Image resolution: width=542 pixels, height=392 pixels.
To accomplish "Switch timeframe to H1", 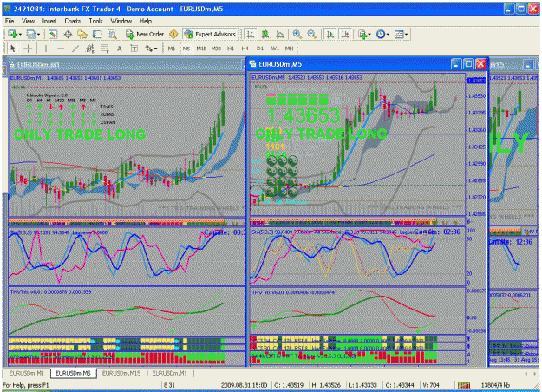I will point(231,49).
